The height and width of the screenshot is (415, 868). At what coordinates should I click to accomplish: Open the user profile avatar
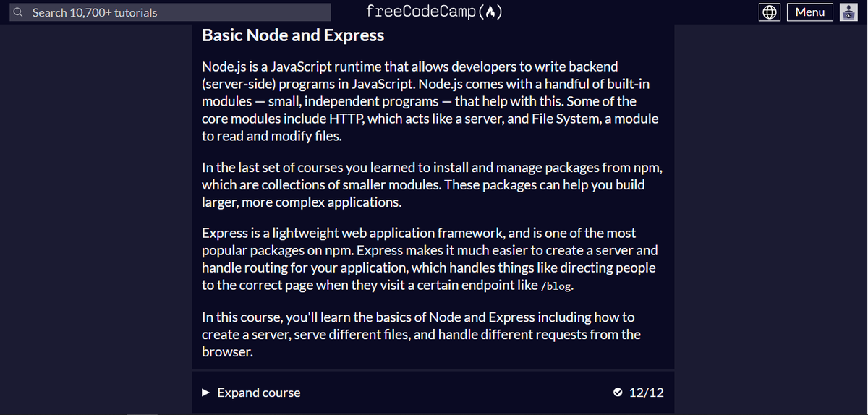[x=848, y=12]
